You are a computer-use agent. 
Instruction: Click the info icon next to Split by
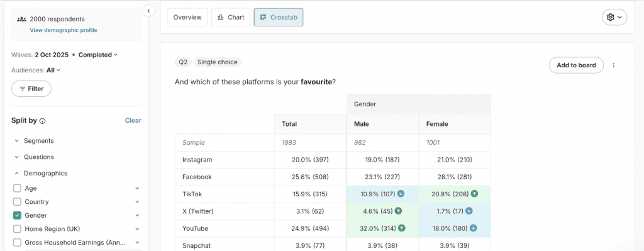[43, 121]
